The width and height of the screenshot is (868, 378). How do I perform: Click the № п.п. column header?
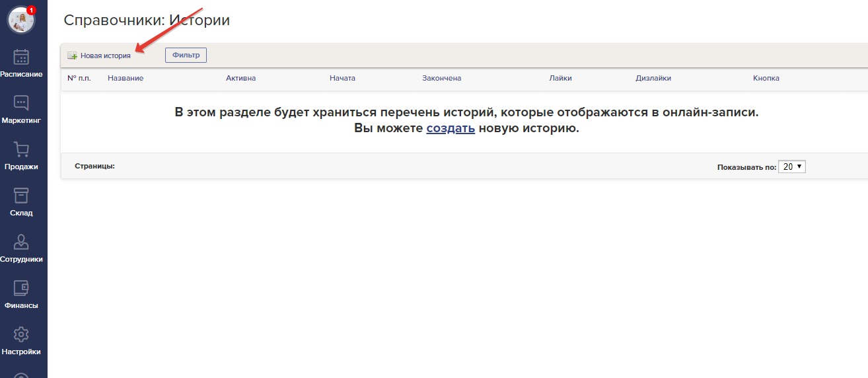pos(79,78)
